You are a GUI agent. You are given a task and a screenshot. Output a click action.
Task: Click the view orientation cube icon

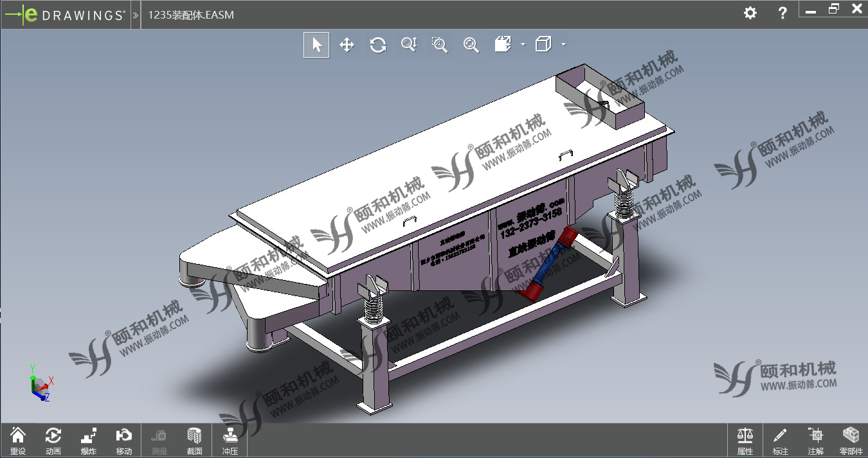tap(503, 44)
